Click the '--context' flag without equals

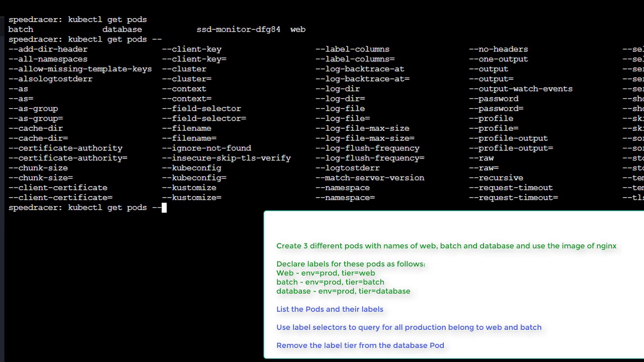pos(184,89)
